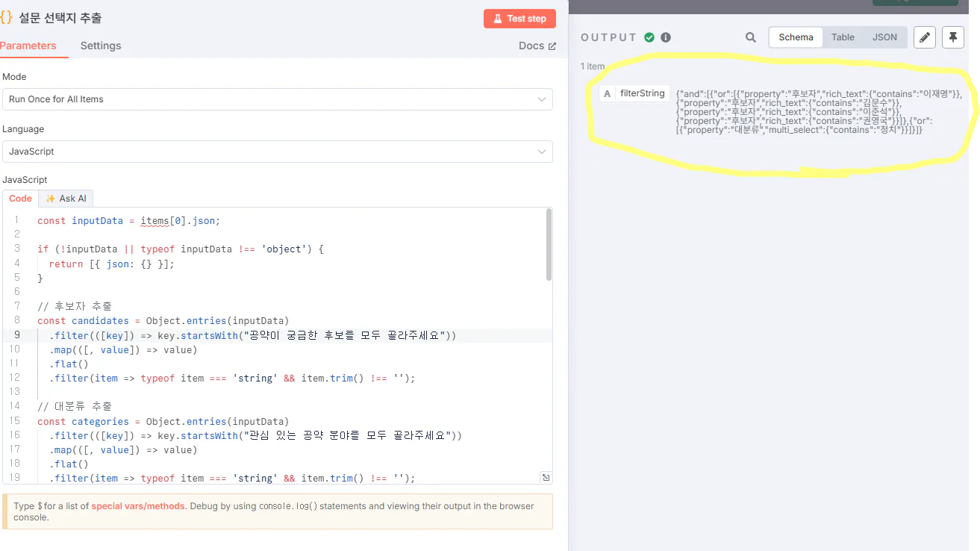The image size is (980, 551).
Task: Open the Language dropdown set to JavaScript
Action: click(278, 152)
